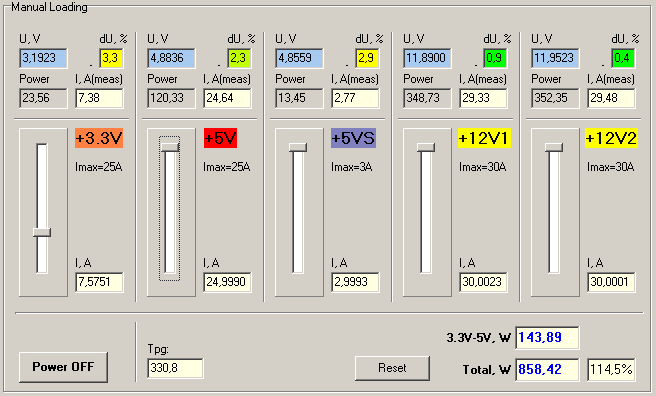
Task: Click the +5V current field 24,9990
Action: click(227, 282)
